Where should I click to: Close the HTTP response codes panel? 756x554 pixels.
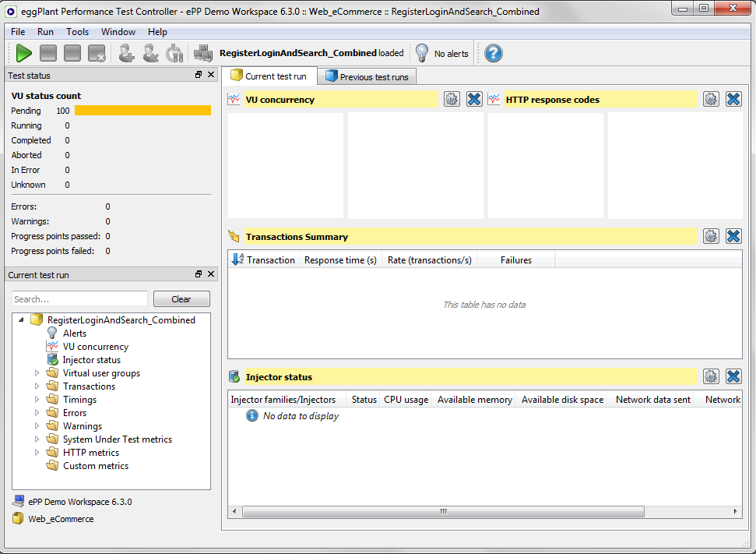pos(733,99)
